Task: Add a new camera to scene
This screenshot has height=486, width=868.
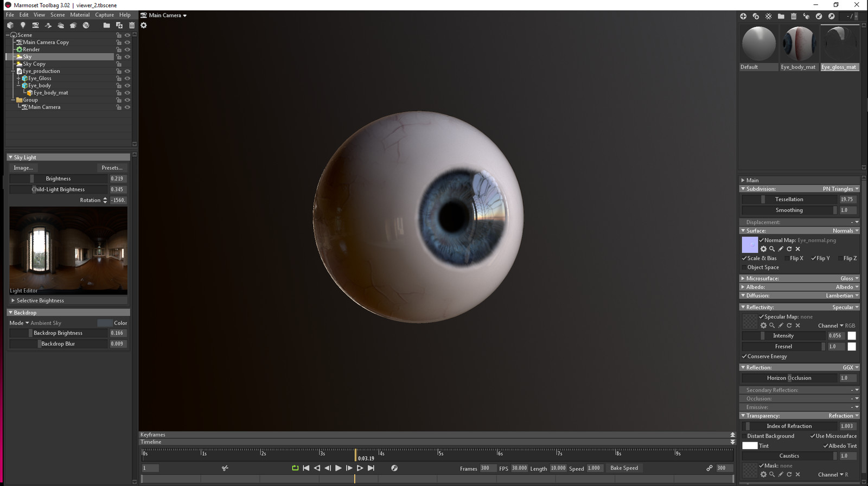Action: click(x=35, y=25)
